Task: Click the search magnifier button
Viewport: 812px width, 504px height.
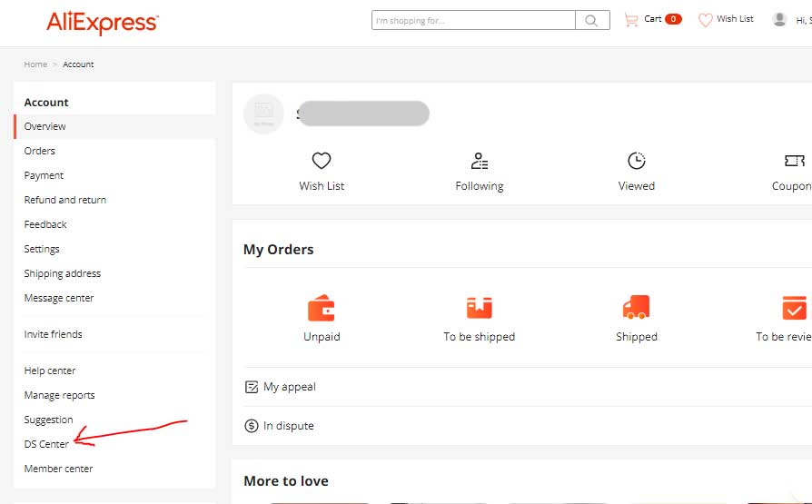Action: click(x=592, y=20)
